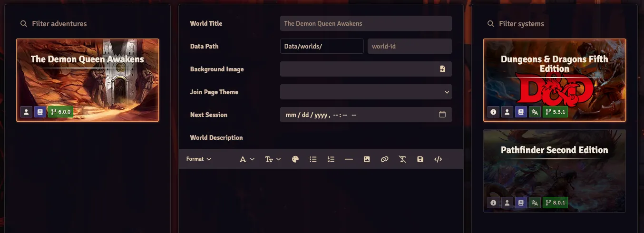The height and width of the screenshot is (233, 644).
Task: Select the Dungeons & Dragons Fifth Edition card
Action: (x=555, y=79)
